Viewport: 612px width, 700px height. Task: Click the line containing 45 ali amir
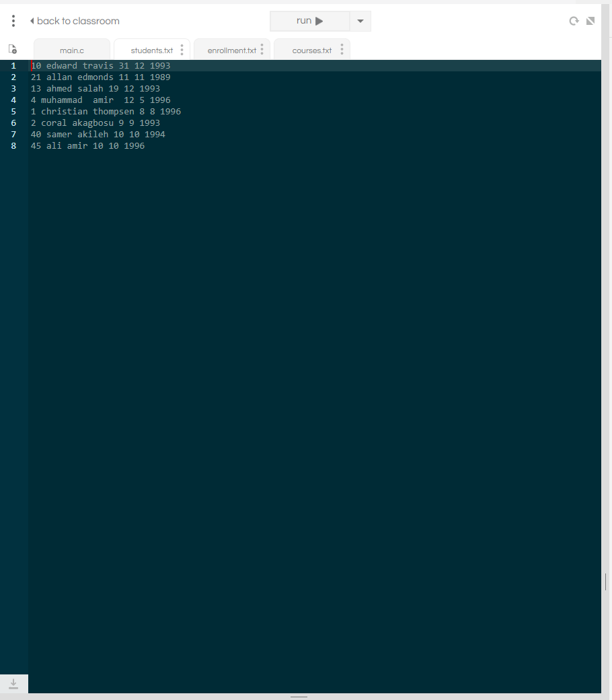pyautogui.click(x=87, y=145)
